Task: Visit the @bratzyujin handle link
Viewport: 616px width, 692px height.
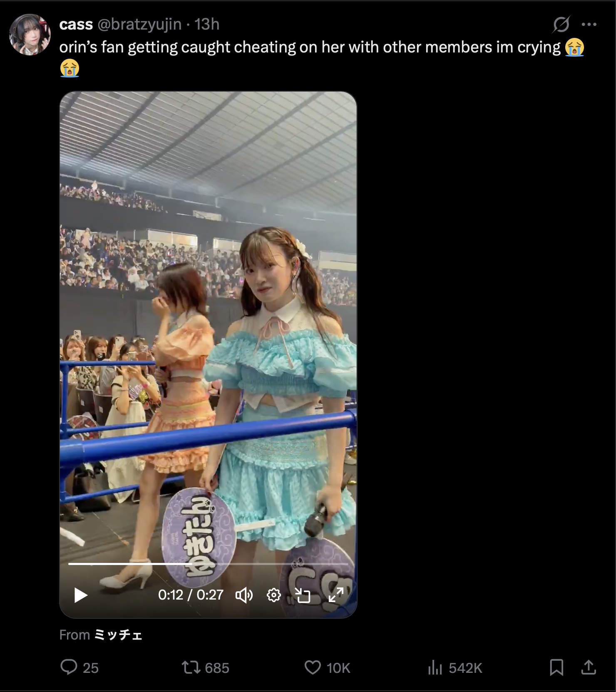Action: [x=139, y=25]
